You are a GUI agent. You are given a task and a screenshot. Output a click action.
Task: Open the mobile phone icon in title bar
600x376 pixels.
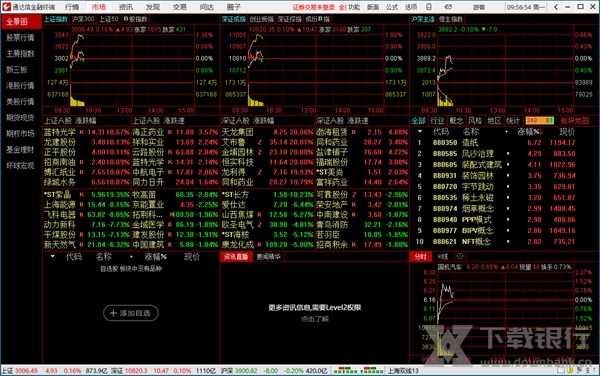pos(429,7)
